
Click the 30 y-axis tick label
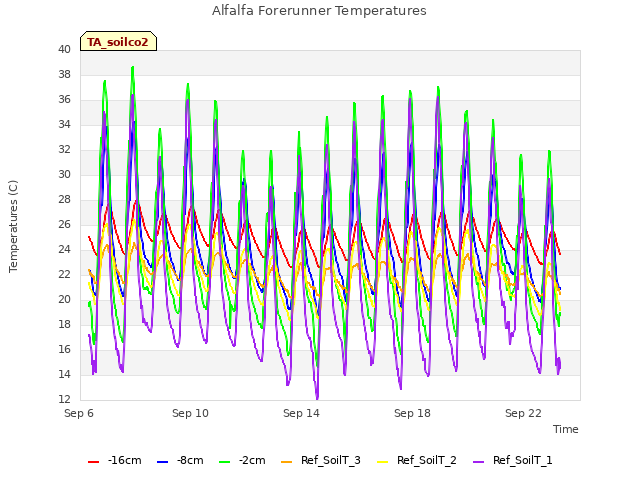(64, 174)
